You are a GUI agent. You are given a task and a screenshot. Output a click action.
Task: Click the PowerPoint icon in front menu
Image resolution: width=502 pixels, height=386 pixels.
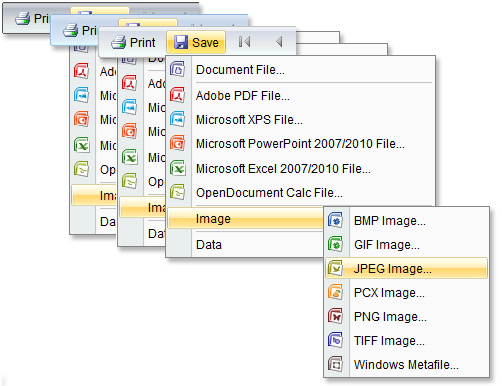point(177,143)
